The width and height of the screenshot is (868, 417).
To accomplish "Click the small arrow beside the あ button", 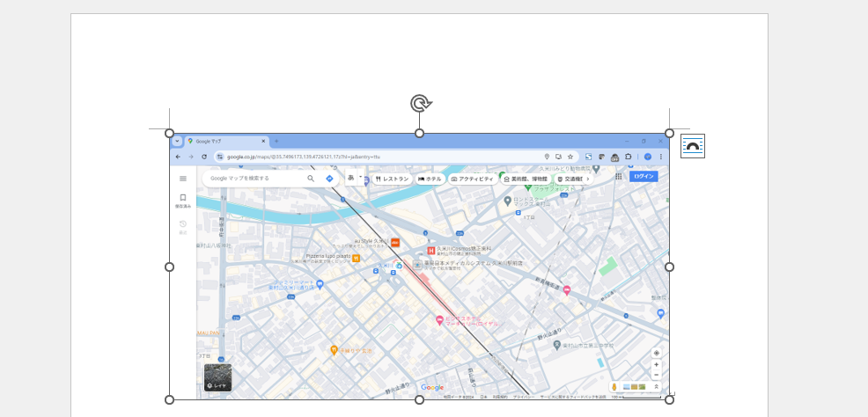I will tap(361, 178).
